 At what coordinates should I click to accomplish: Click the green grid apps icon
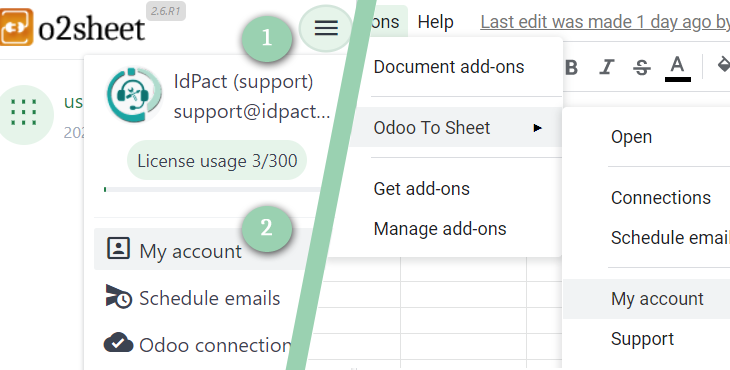pos(24,113)
